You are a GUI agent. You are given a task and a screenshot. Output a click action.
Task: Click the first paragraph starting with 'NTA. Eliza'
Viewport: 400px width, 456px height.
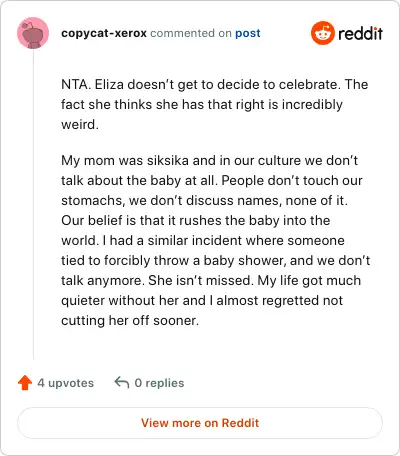214,104
